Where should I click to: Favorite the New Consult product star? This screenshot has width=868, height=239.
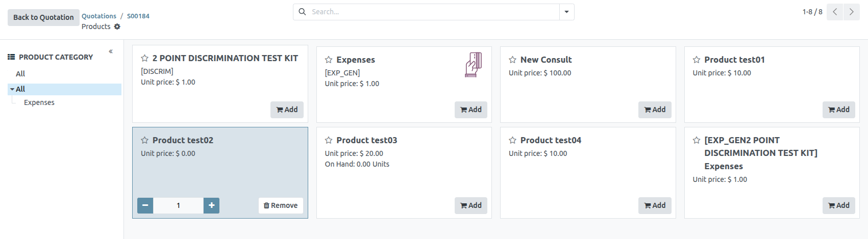click(512, 60)
